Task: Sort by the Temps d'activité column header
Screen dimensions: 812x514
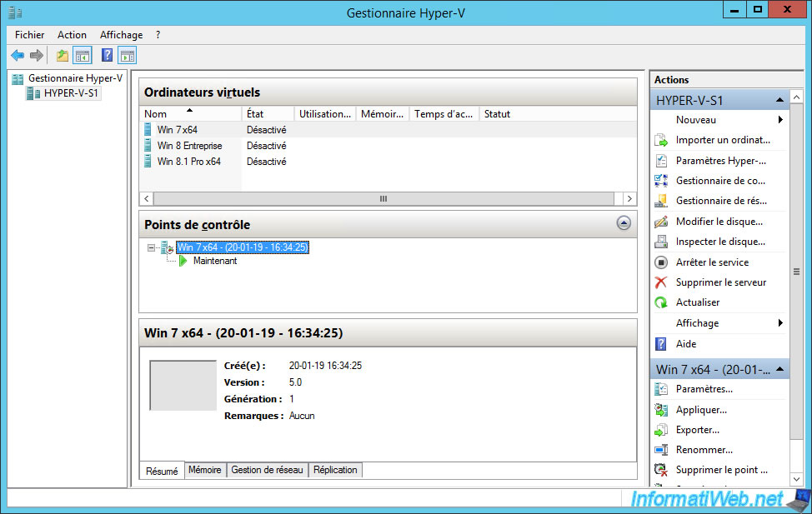Action: (444, 114)
